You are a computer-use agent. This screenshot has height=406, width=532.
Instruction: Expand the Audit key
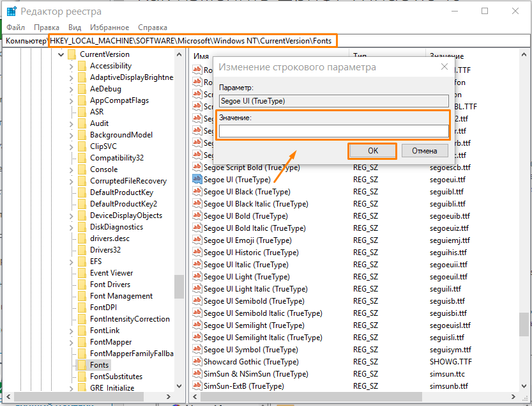[x=72, y=124]
